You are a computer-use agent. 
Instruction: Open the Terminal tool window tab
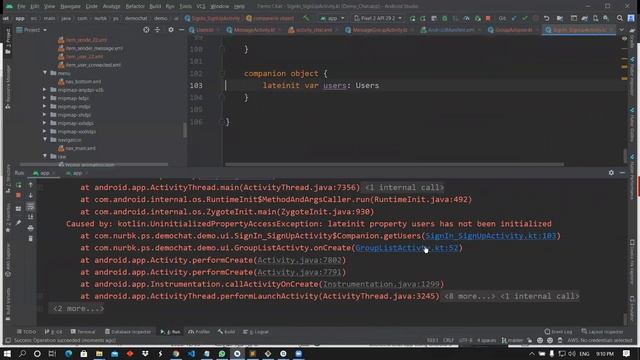[x=83, y=332]
